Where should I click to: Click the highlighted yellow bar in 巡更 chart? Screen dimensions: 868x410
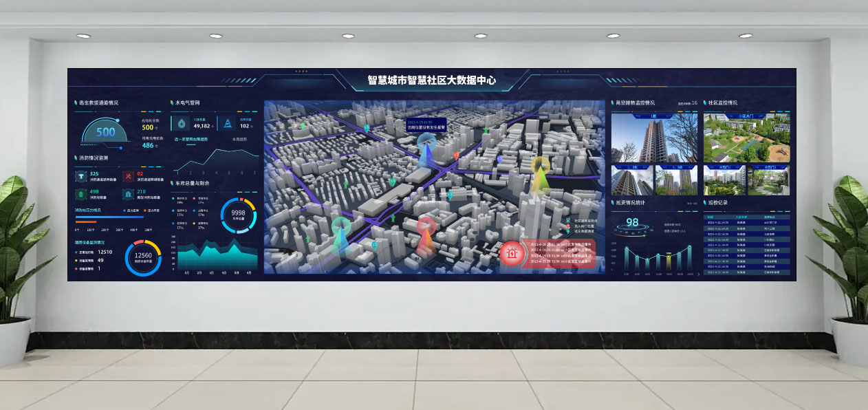pyautogui.click(x=668, y=261)
